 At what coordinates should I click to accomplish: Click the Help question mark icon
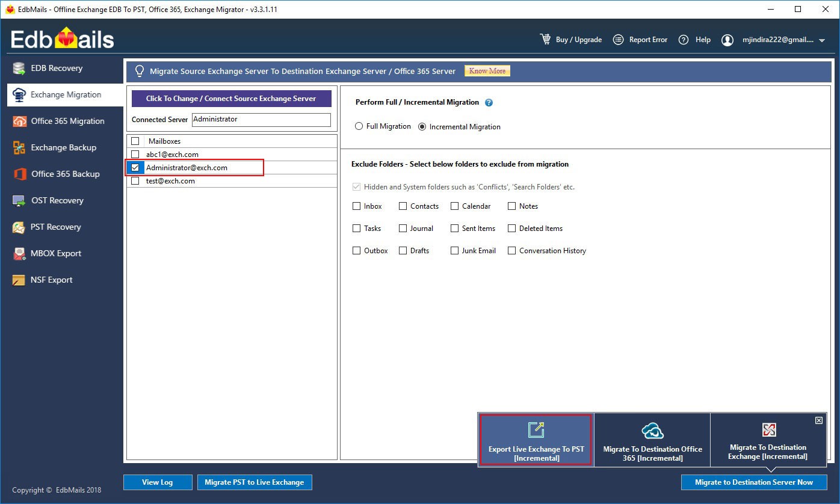[x=684, y=40]
